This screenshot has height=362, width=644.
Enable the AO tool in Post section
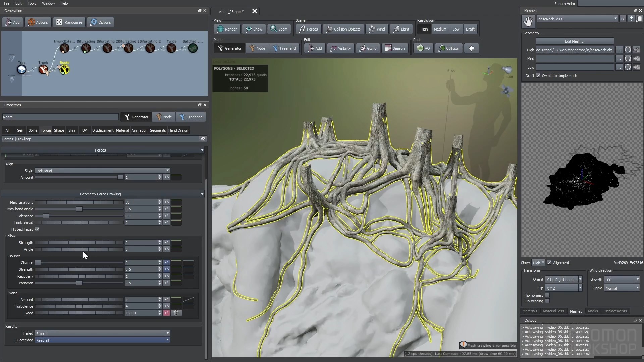[x=423, y=48]
